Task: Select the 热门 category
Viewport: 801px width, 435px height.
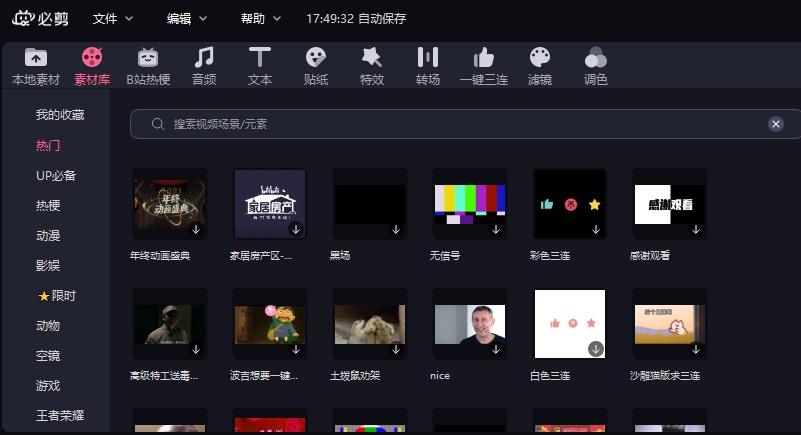Action: [x=48, y=146]
